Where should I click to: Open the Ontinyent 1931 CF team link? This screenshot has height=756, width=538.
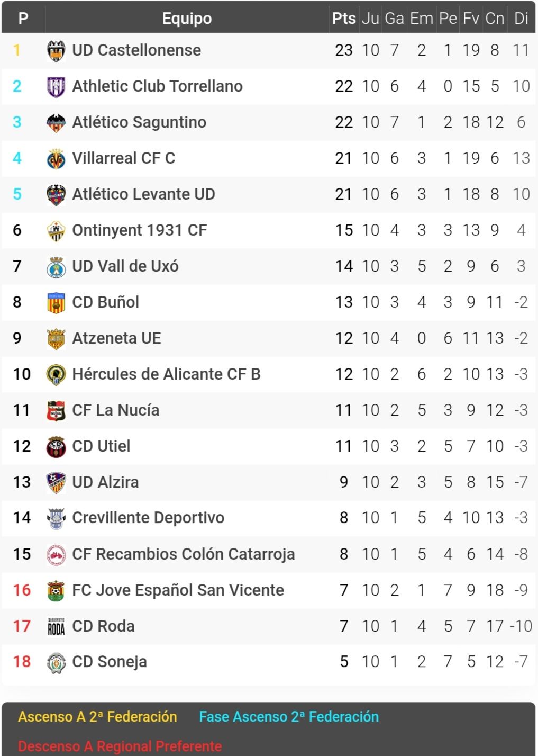tap(139, 230)
